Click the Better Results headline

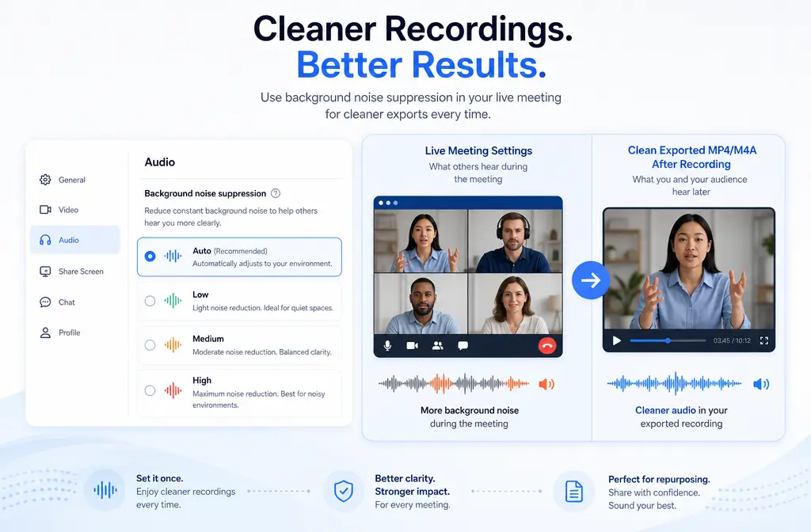pos(421,65)
